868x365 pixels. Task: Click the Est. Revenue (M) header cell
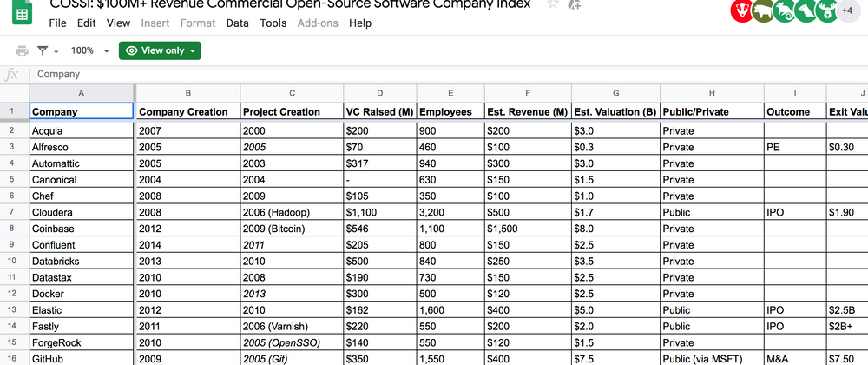click(x=528, y=111)
